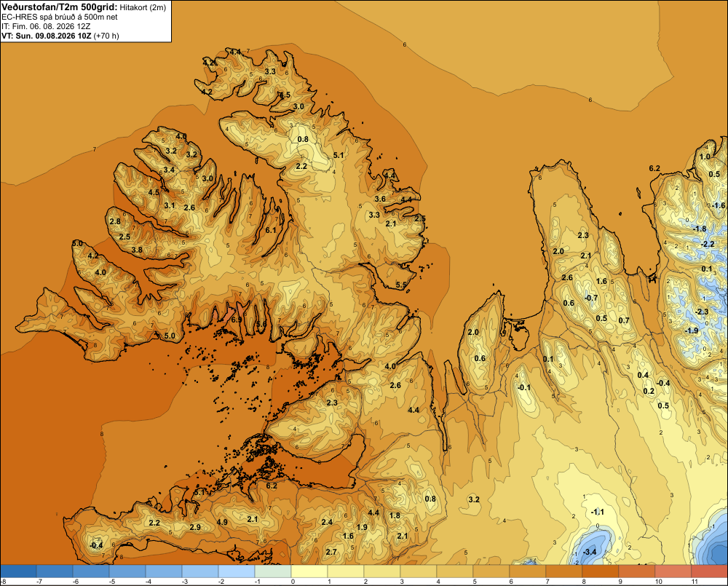Click the "(+70 h)" forecast offset text
This screenshot has height=586, width=728.
[x=106, y=36]
